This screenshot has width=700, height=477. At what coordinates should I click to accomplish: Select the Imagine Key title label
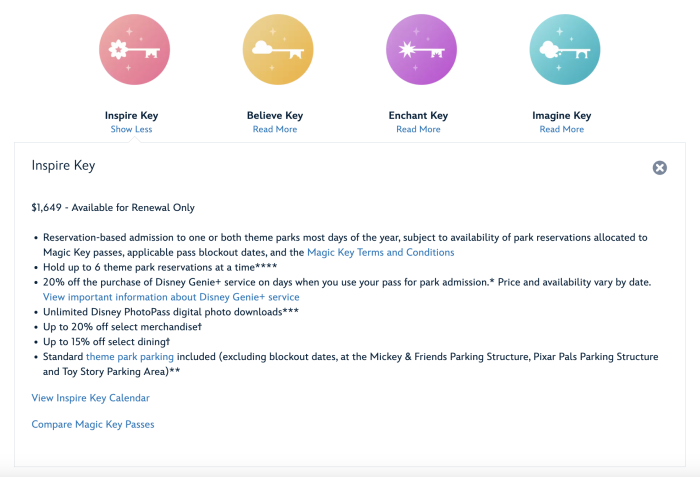[x=562, y=116]
